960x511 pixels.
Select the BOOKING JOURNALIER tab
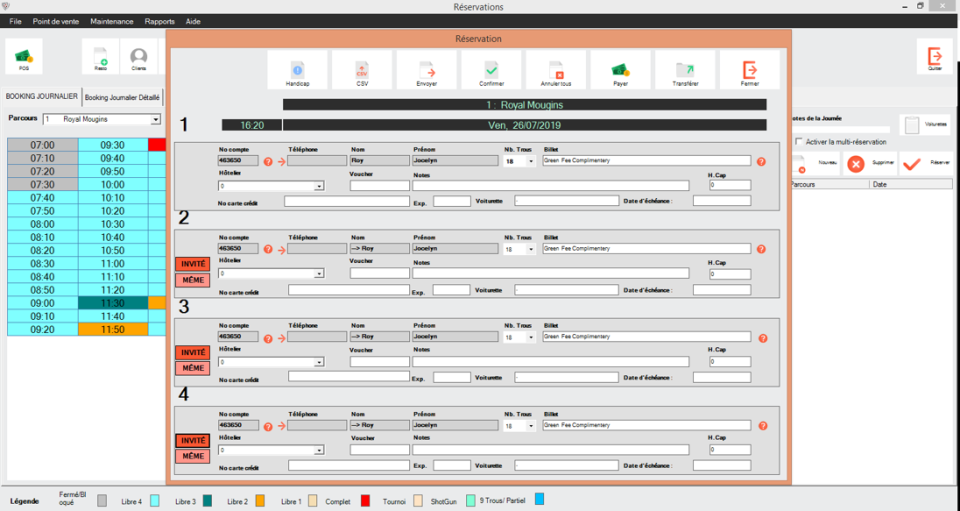[x=42, y=97]
